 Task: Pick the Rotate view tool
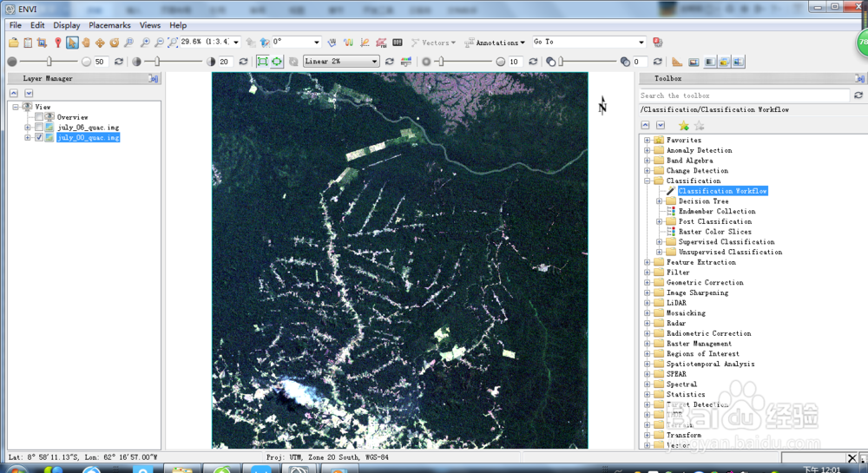tap(114, 43)
